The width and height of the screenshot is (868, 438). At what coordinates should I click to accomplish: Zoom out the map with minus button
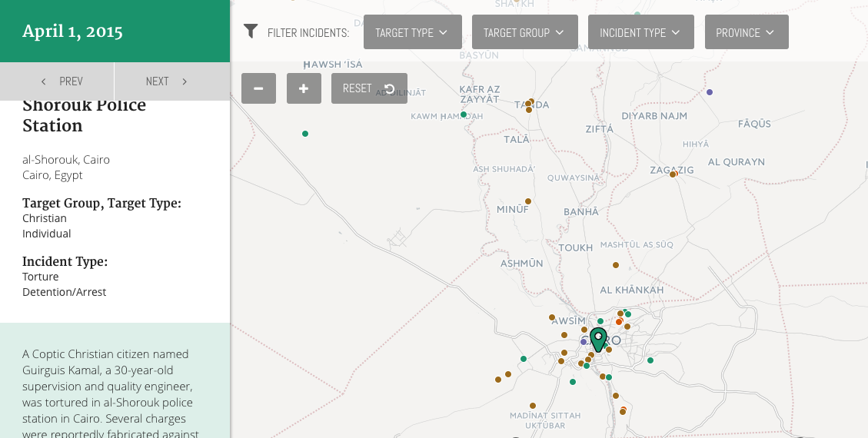point(258,88)
